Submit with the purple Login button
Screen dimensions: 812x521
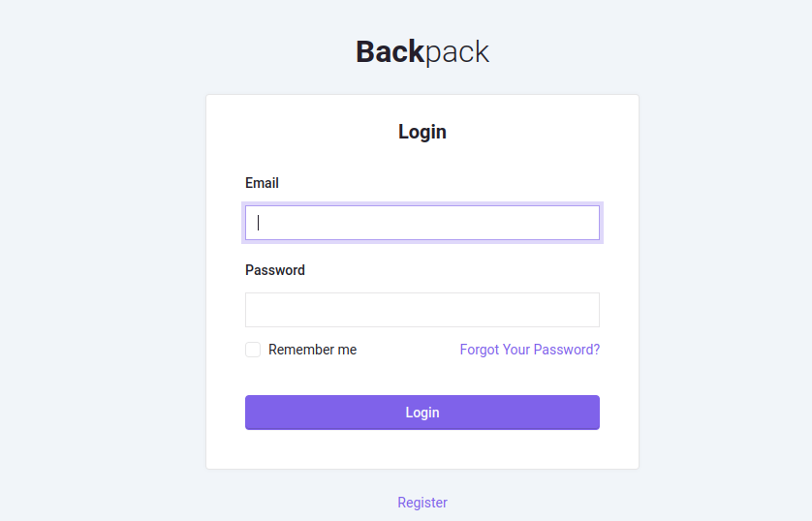[422, 413]
